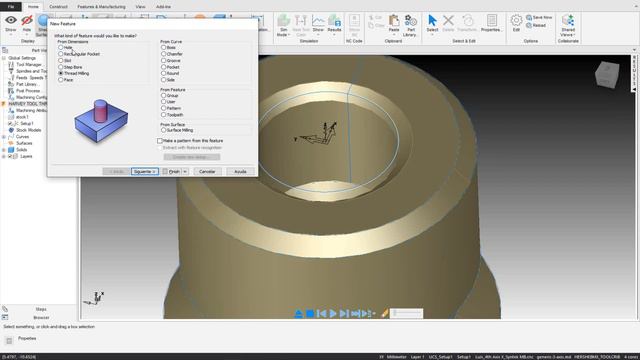The height and width of the screenshot is (360, 640).
Task: Step to next operation in simulation
Action: point(344,313)
